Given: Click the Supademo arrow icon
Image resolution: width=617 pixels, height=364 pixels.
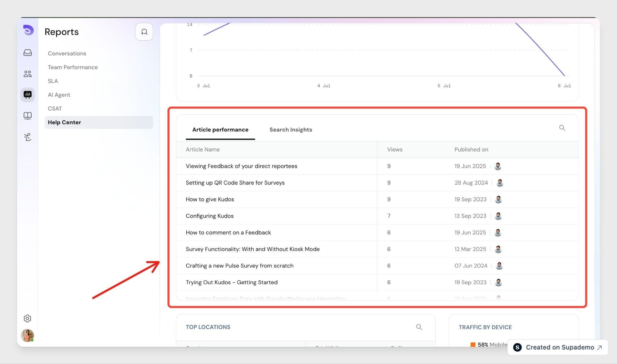Looking at the screenshot, I should pos(600,347).
